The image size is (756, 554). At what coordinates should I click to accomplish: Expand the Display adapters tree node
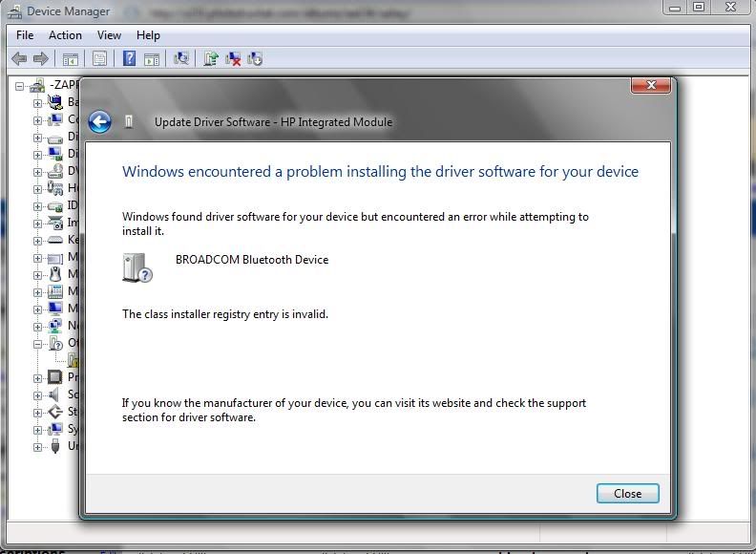[37, 155]
